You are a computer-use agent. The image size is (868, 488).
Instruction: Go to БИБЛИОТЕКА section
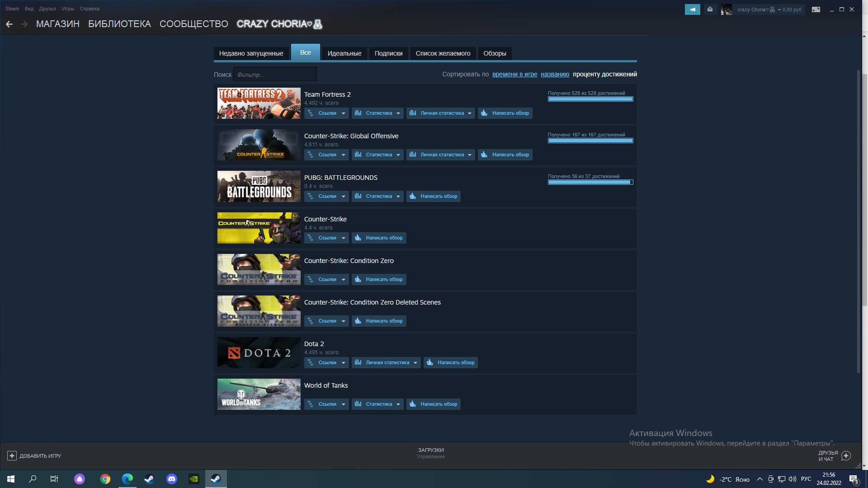tap(119, 24)
